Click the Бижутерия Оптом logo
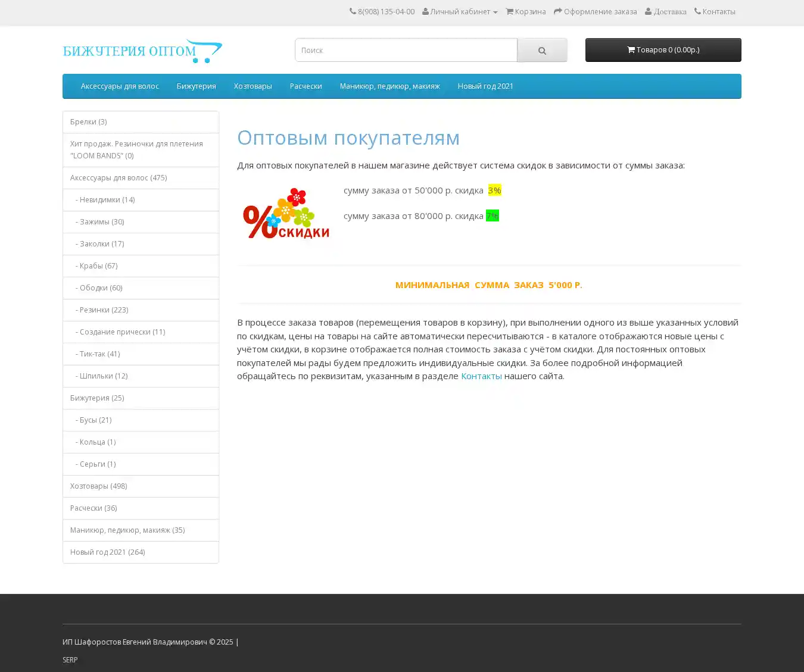 (x=142, y=51)
